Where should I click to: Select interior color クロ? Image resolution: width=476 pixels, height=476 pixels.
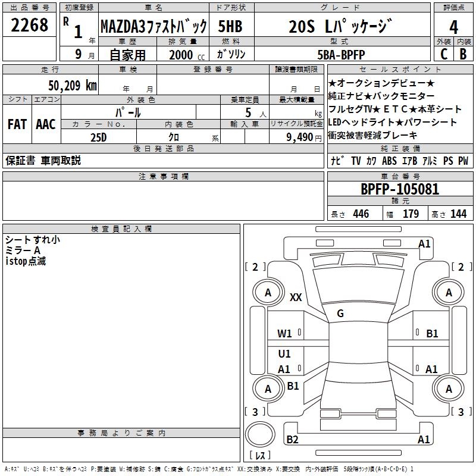coord(174,137)
